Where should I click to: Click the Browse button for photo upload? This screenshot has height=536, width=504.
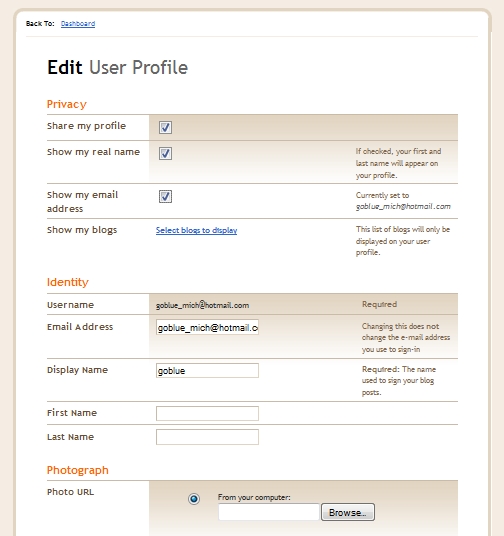click(x=348, y=512)
